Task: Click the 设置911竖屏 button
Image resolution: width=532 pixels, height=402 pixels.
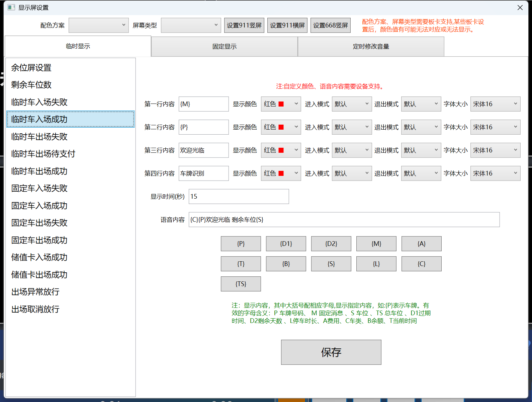Action: (244, 25)
